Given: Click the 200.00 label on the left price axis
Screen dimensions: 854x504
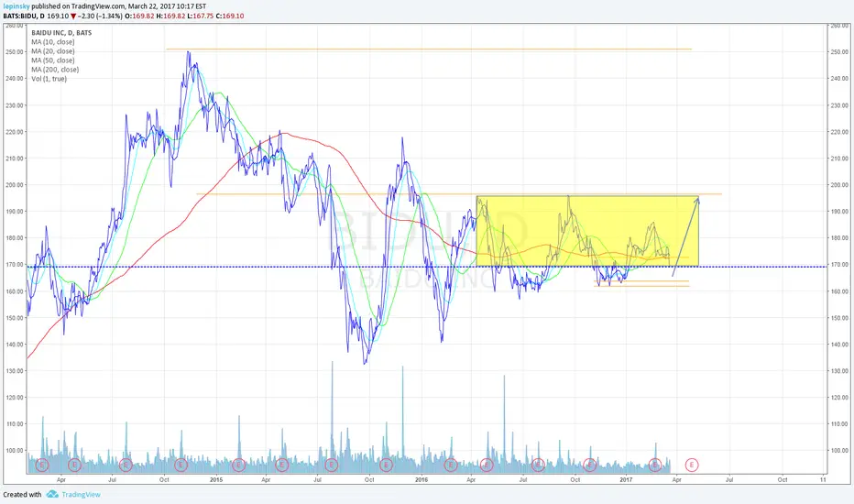Looking at the screenshot, I should coord(15,185).
